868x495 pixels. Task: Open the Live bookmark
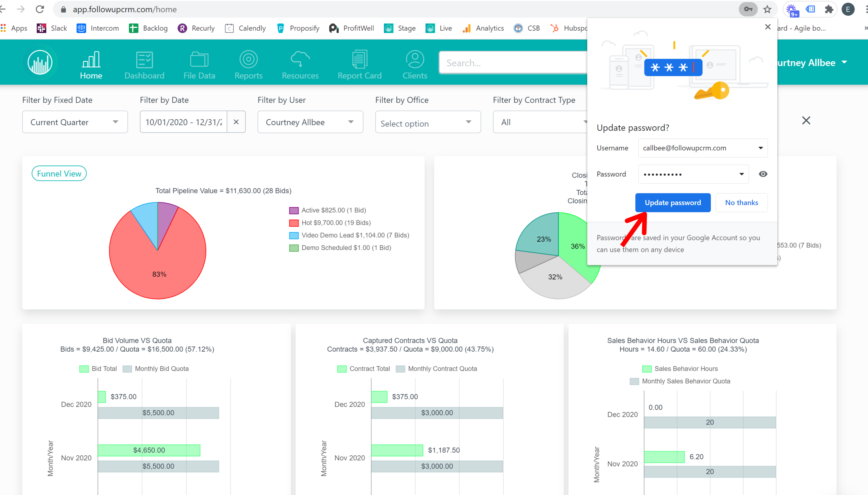point(439,28)
